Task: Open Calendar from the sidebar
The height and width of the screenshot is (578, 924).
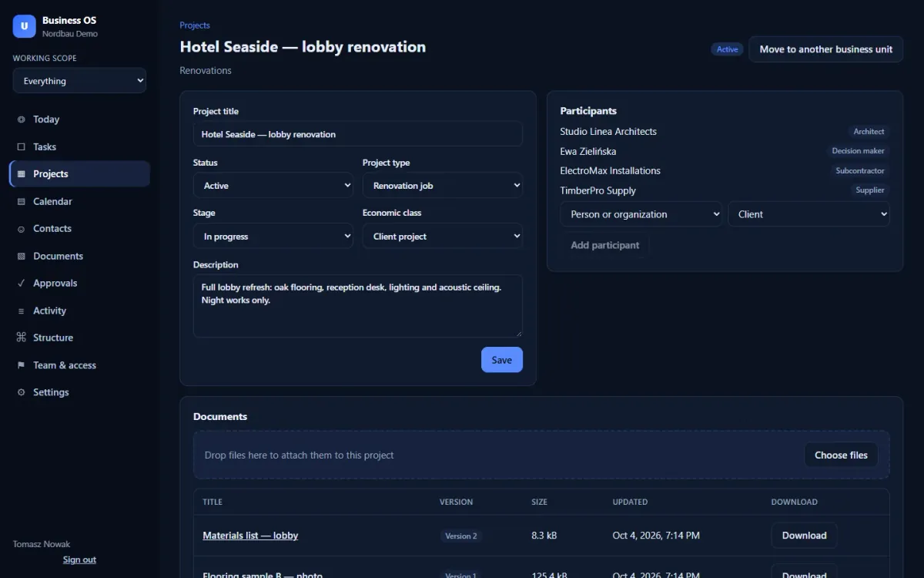Action: click(79, 201)
